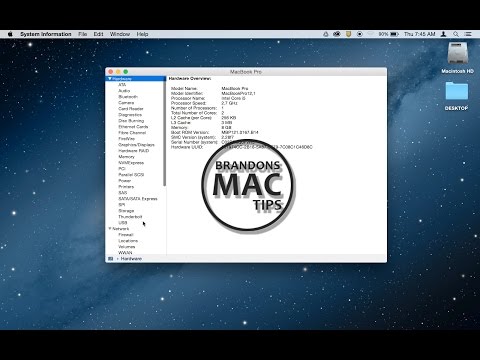Select FireWire in the sidebar
This screenshot has width=480, height=360.
click(126, 139)
